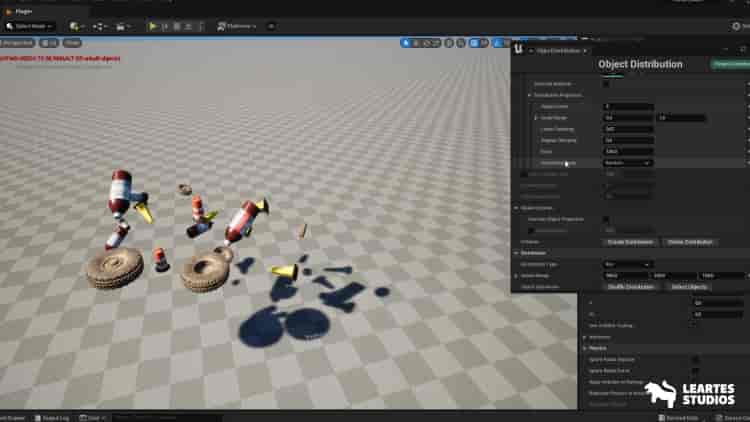The image size is (750, 422).
Task: Collapse the Distribution Properties section arrow
Action: coord(529,95)
